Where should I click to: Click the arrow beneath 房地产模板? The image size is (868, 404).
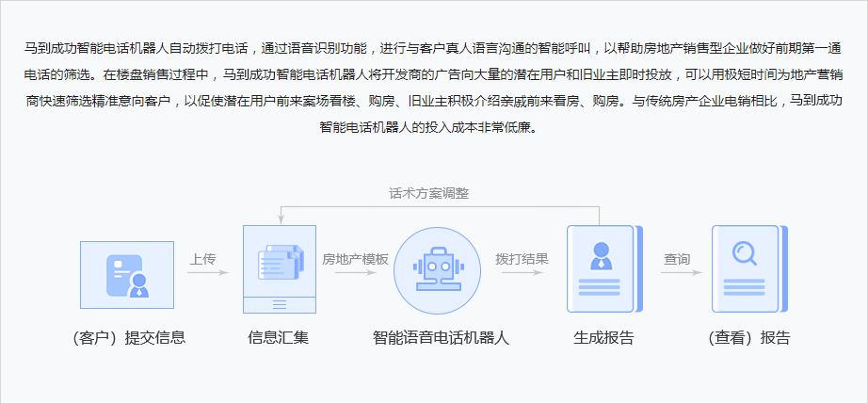pos(356,273)
